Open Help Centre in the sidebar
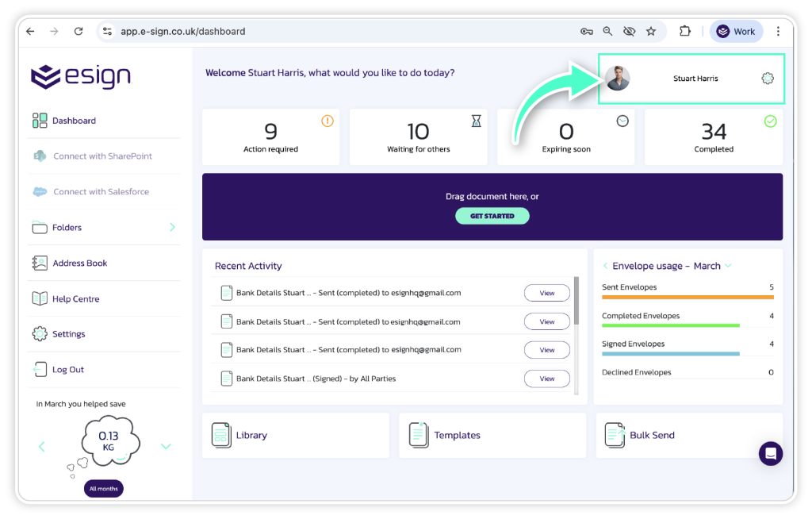This screenshot has width=812, height=519. coord(75,299)
